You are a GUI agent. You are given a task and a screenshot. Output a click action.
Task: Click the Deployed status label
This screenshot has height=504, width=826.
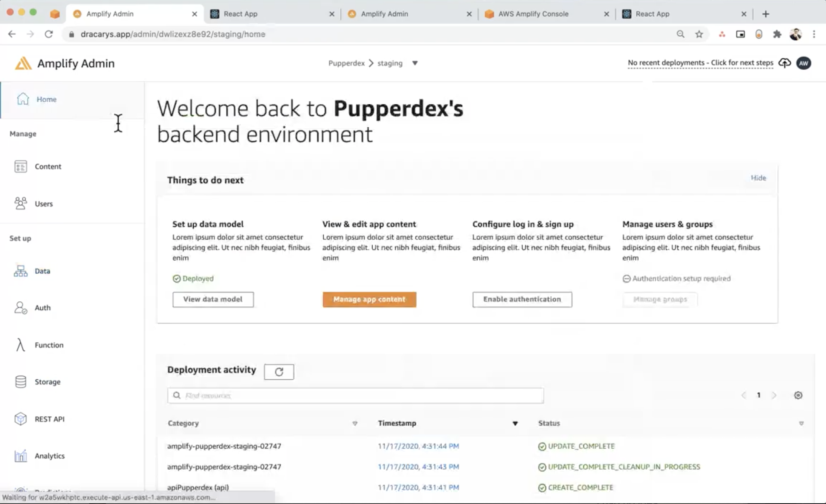click(198, 278)
